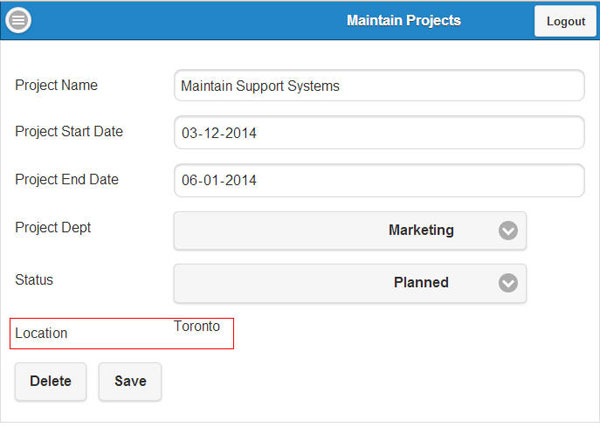Click the Logout button
Screen dimensions: 600x427
pyautogui.click(x=565, y=21)
